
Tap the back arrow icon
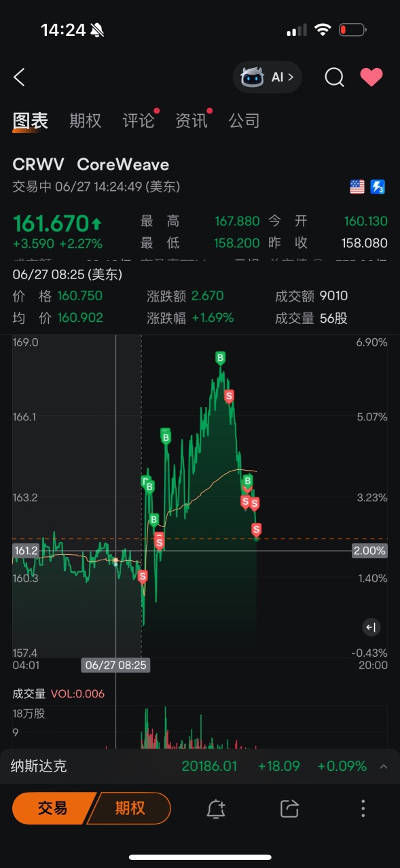19,77
